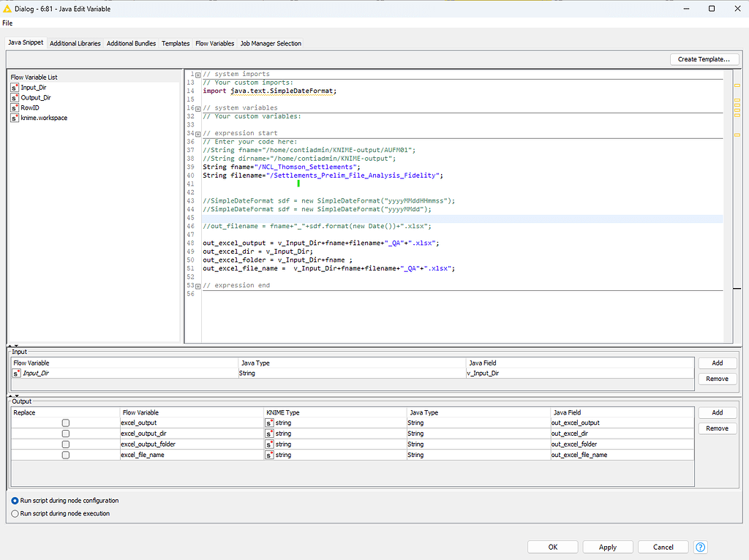Select Run script during node execution
Viewport: 749px width, 560px height.
click(15, 514)
